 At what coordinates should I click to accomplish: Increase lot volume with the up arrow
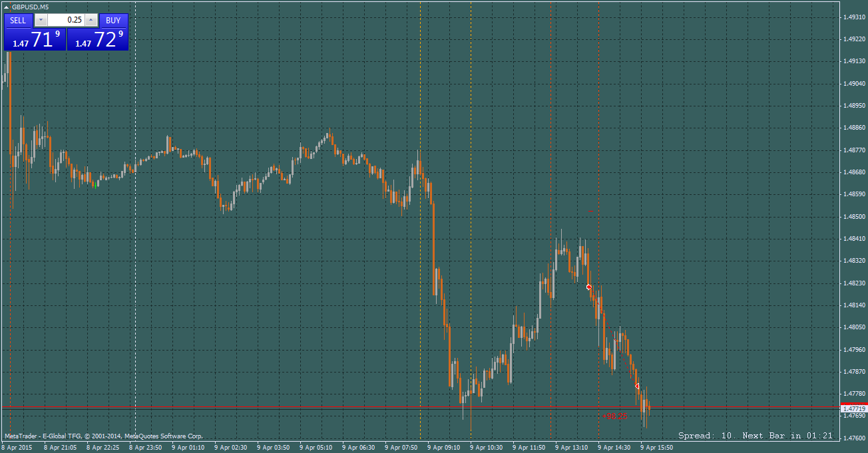[91, 20]
